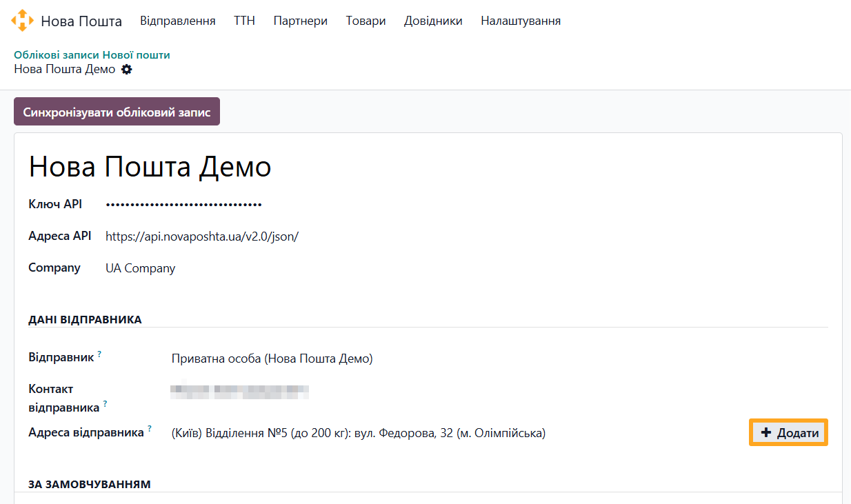851x504 pixels.
Task: Click the Адреса відправника label
Action: [x=86, y=433]
